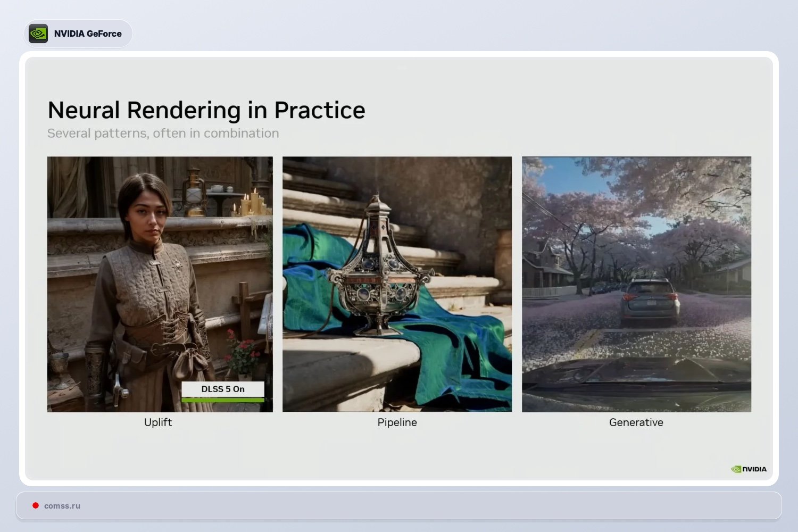This screenshot has height=532, width=798.
Task: Select the NVIDIA logo in bottom-right corner
Action: [x=749, y=469]
